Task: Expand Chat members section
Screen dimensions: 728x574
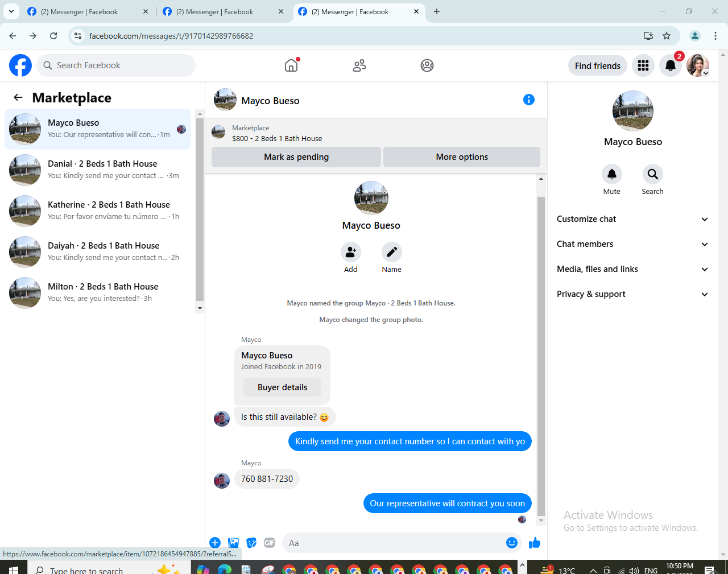Action: (633, 244)
